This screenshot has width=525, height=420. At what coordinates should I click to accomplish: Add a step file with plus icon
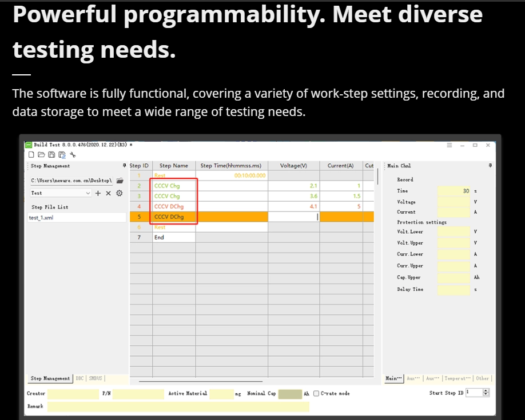coord(98,193)
